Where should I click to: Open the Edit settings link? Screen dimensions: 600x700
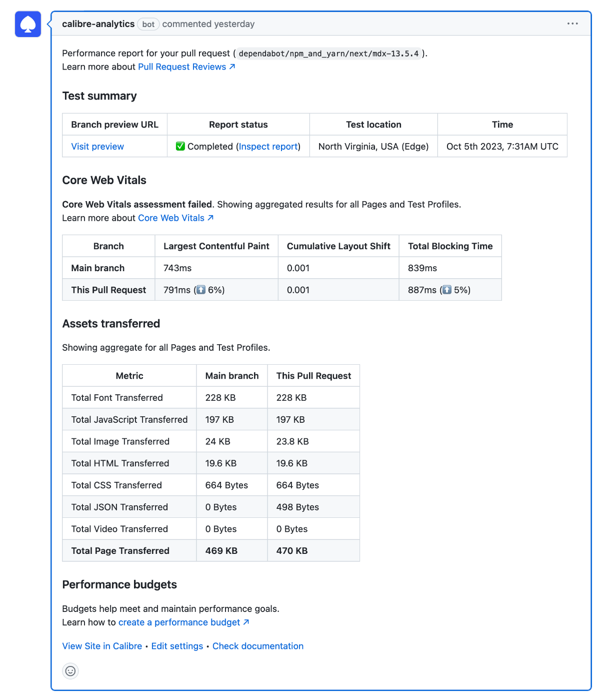point(177,646)
